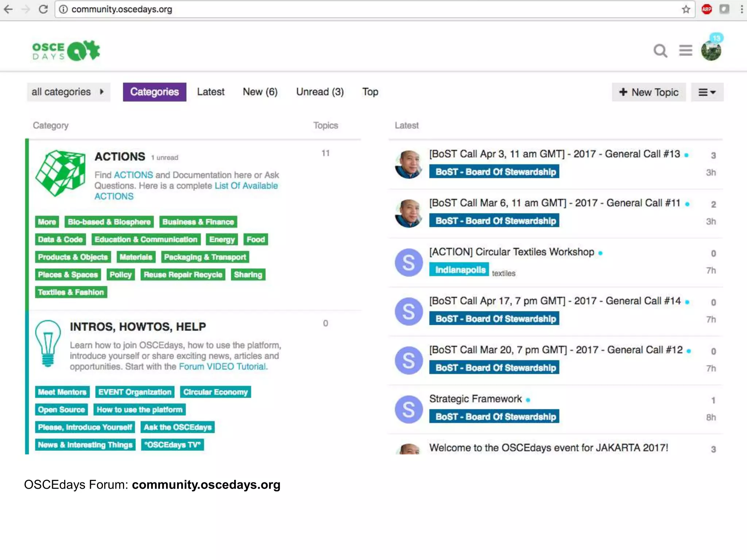747x560 pixels.
Task: Open the AdBlock Plus extension icon
Action: click(x=707, y=9)
